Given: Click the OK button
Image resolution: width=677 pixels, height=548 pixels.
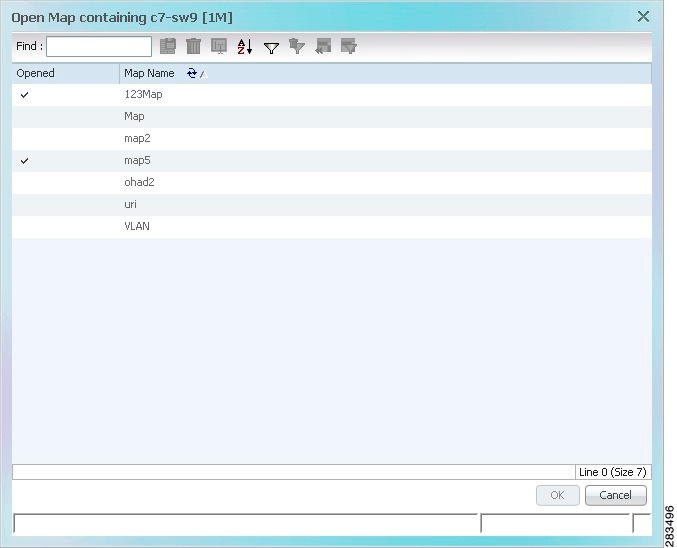Looking at the screenshot, I should click(557, 495).
